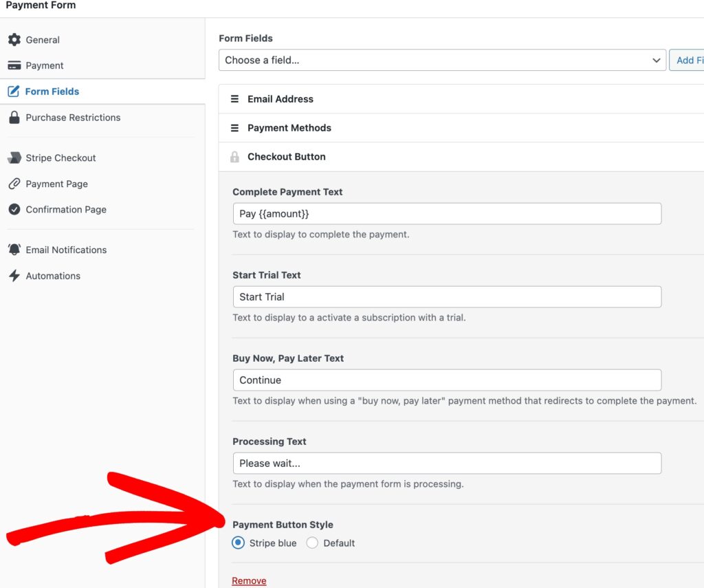Click the Email Notifications bell icon

tap(14, 250)
